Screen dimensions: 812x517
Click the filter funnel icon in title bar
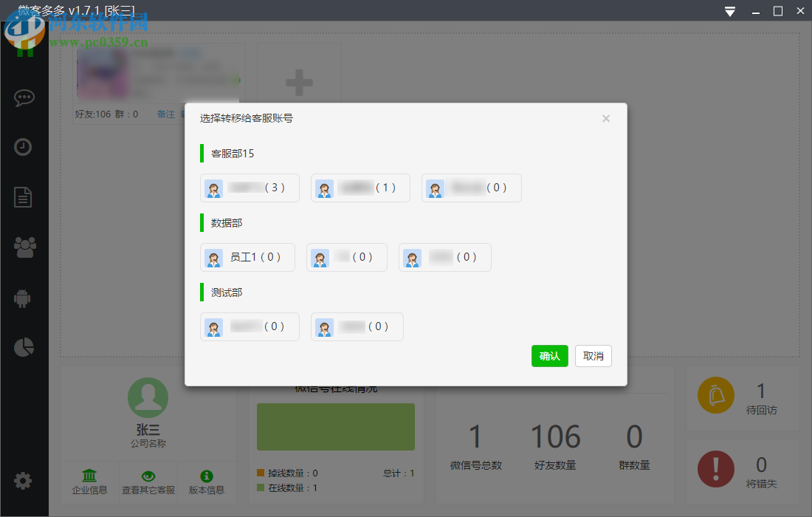click(729, 11)
